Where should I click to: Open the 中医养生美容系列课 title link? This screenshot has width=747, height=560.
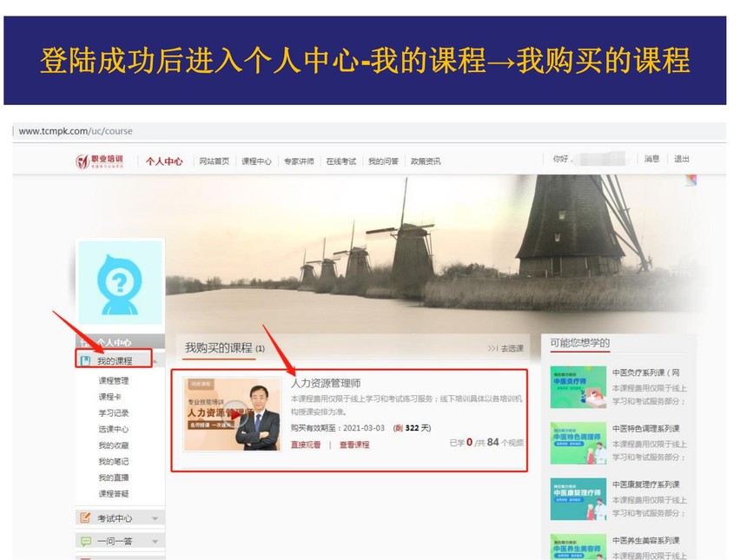tap(646, 541)
